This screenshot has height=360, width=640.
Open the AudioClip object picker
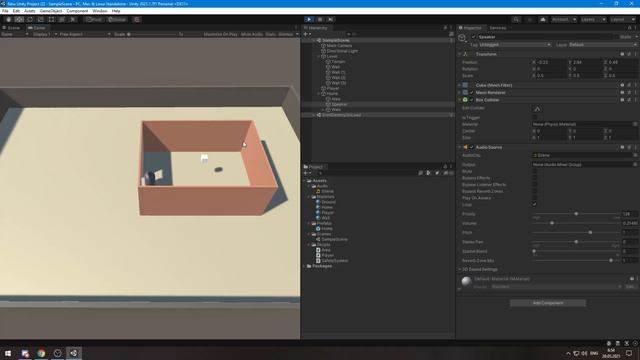(635, 155)
